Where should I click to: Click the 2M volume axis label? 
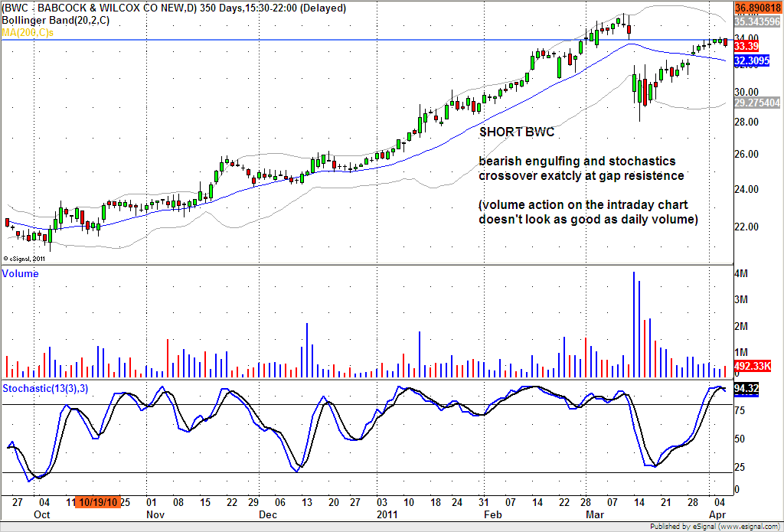(x=741, y=326)
